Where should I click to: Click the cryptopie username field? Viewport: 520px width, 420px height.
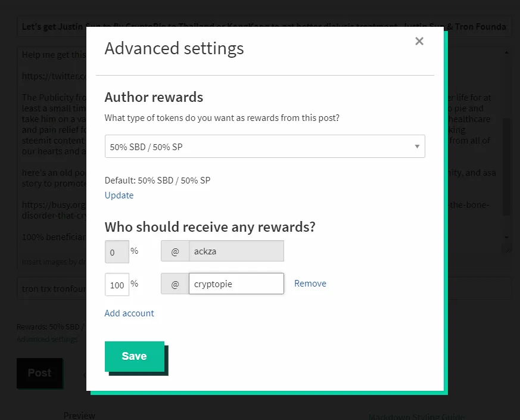click(236, 284)
